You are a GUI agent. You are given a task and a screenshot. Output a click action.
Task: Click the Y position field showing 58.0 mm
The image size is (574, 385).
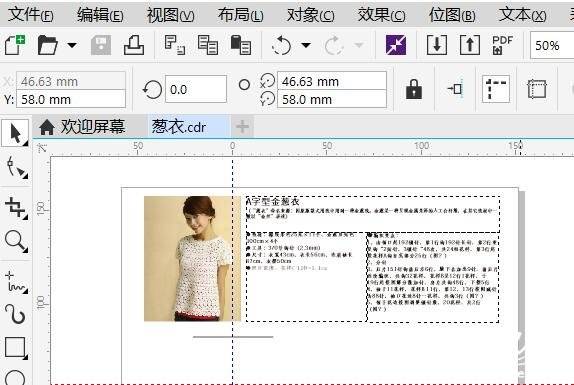(72, 99)
